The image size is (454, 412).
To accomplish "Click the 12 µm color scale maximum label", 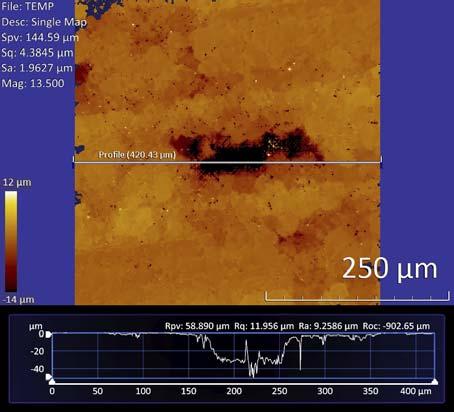I will [17, 183].
